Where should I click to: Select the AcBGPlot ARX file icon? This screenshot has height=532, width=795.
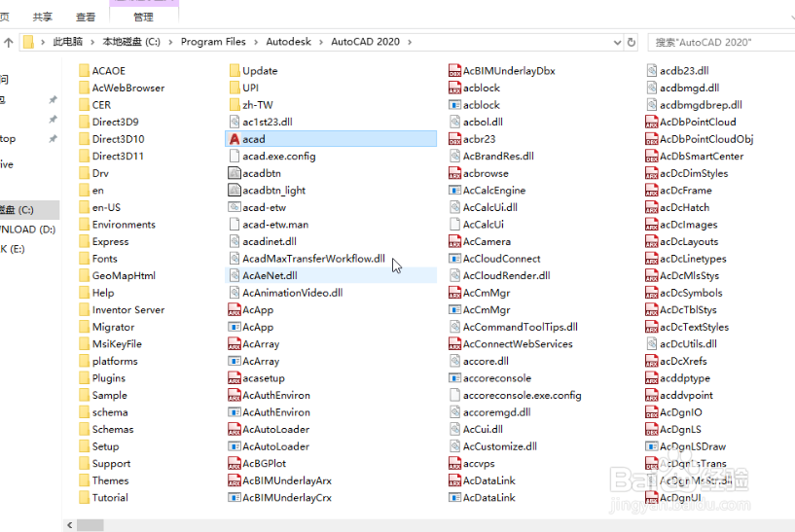pyautogui.click(x=235, y=464)
